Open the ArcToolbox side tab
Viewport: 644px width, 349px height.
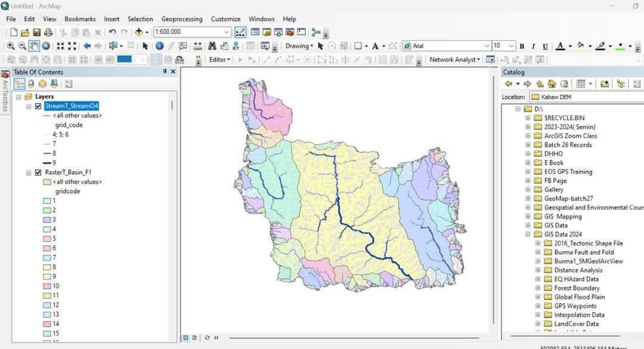(x=5, y=92)
